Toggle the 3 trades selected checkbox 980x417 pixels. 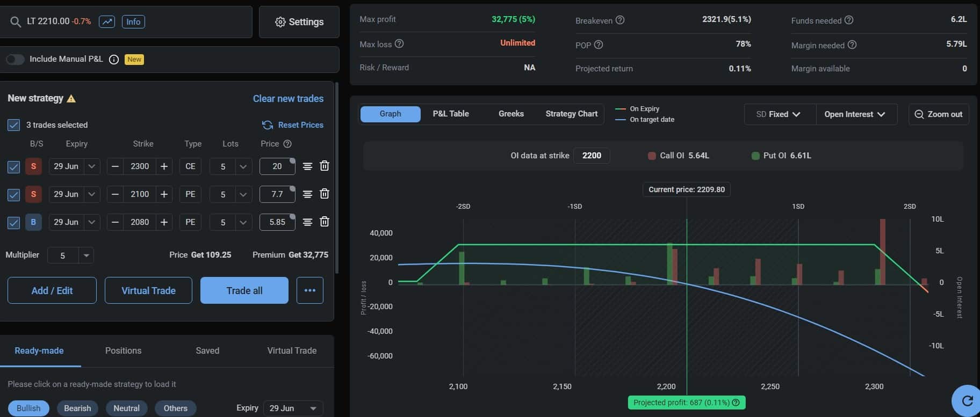[x=13, y=125]
